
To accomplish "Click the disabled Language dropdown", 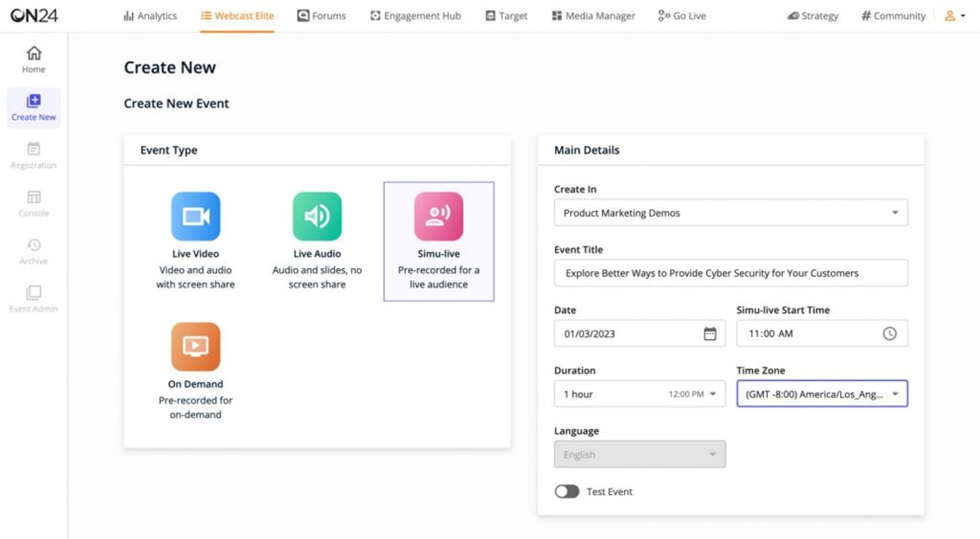I will [x=640, y=454].
